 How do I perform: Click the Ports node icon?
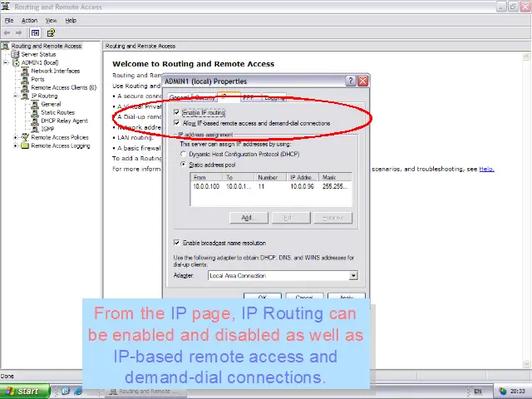click(25, 80)
